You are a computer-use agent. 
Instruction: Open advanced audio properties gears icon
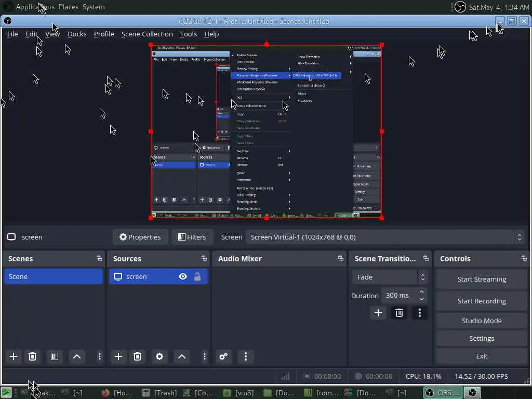coord(223,356)
